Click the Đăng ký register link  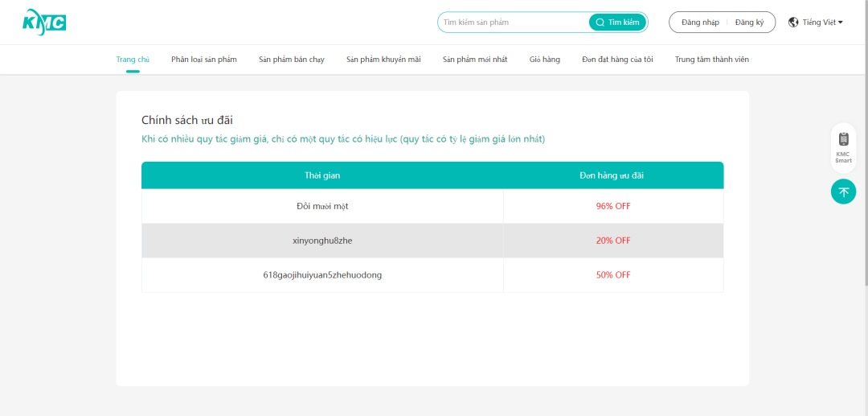[x=749, y=23]
